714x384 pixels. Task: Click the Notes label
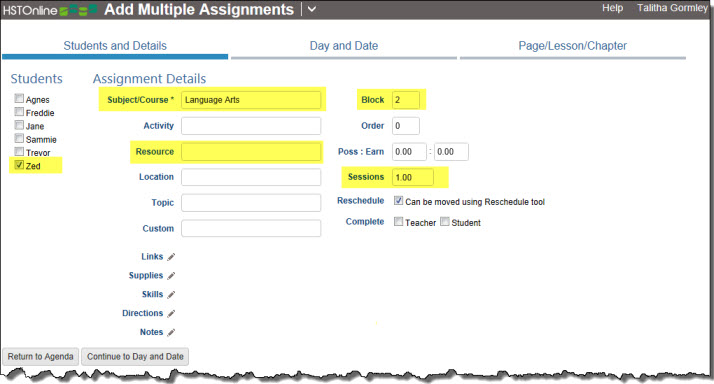point(151,332)
